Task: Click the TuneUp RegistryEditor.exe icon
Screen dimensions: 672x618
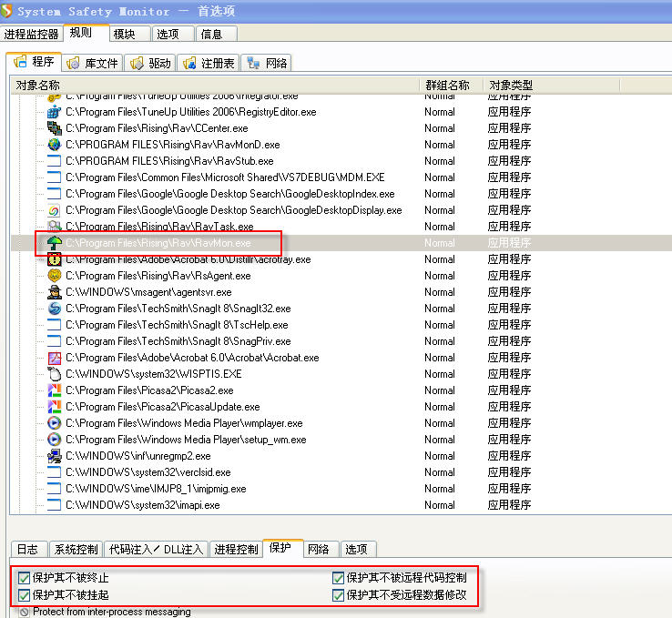Action: [x=54, y=112]
